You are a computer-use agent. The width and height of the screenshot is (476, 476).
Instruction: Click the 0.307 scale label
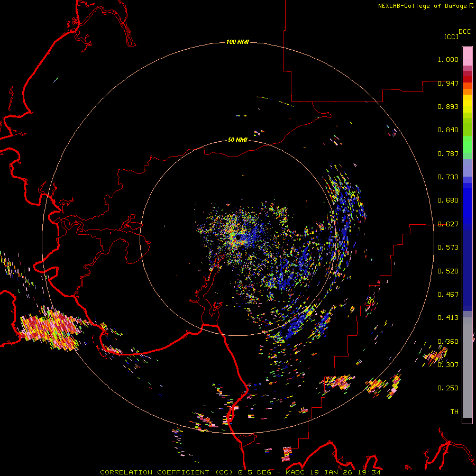click(448, 364)
